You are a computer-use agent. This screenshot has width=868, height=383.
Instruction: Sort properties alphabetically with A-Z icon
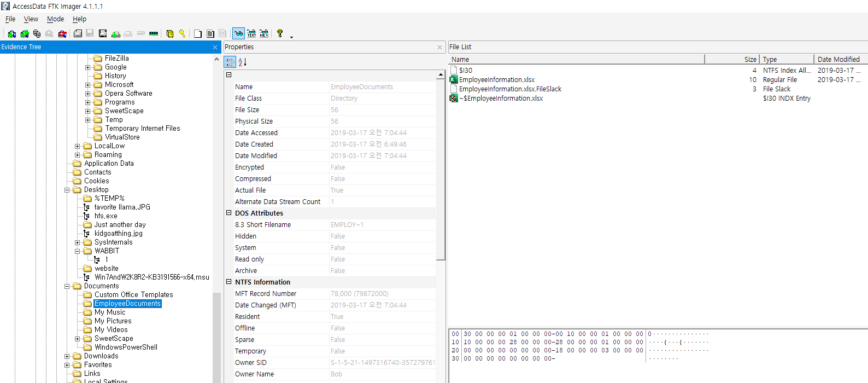243,62
